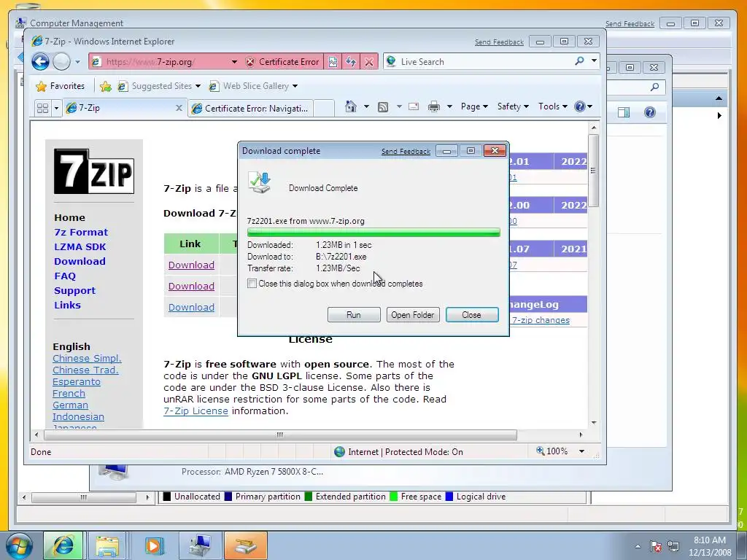Screen dimensions: 747x560
Task: Open Page menu
Action: click(x=474, y=106)
